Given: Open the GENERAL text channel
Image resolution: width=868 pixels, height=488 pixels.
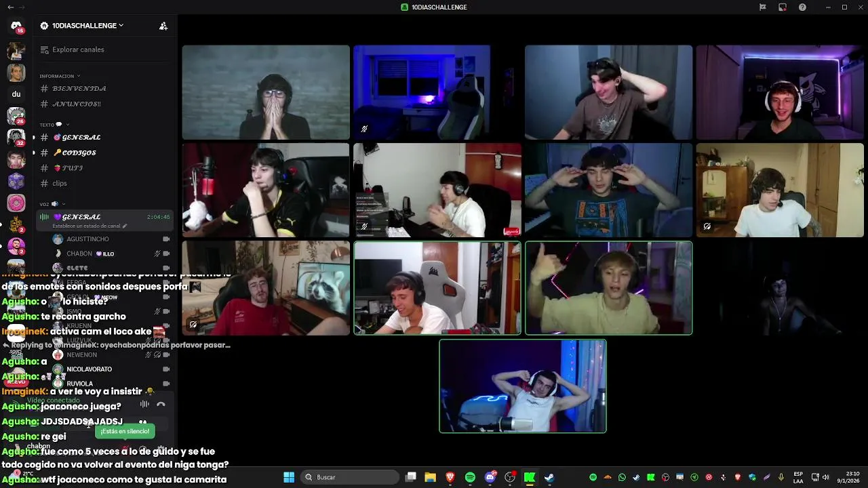Looking at the screenshot, I should 104,138.
